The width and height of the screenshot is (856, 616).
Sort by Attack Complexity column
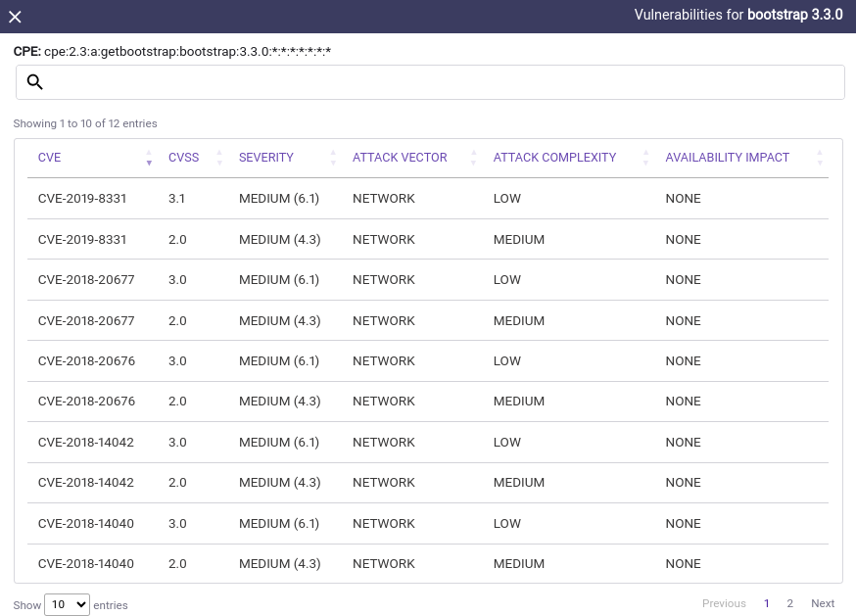click(554, 158)
